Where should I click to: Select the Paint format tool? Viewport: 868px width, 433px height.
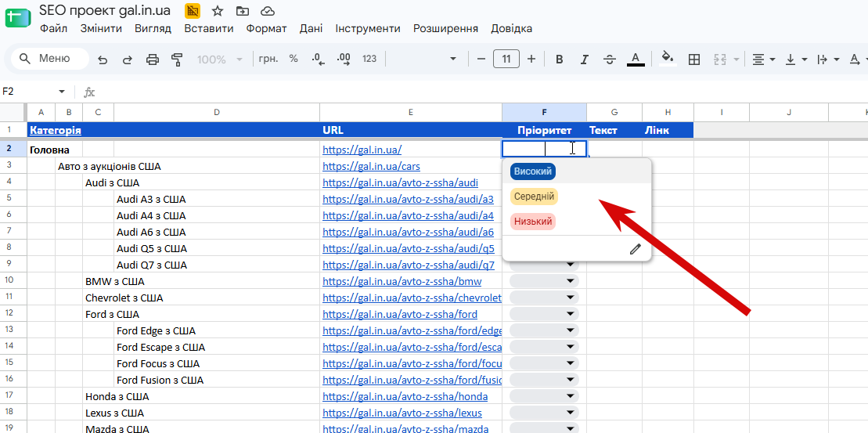[177, 60]
